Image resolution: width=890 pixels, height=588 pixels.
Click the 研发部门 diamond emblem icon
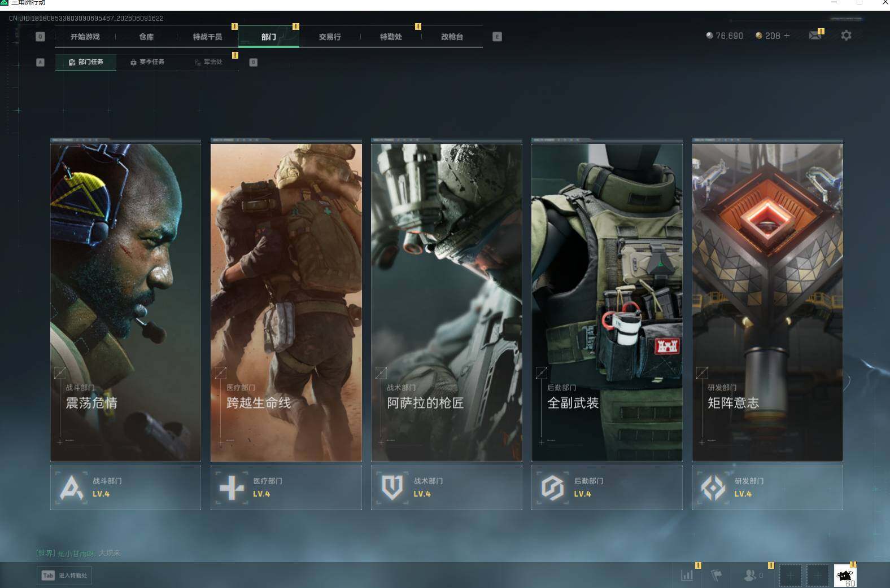[x=713, y=488]
